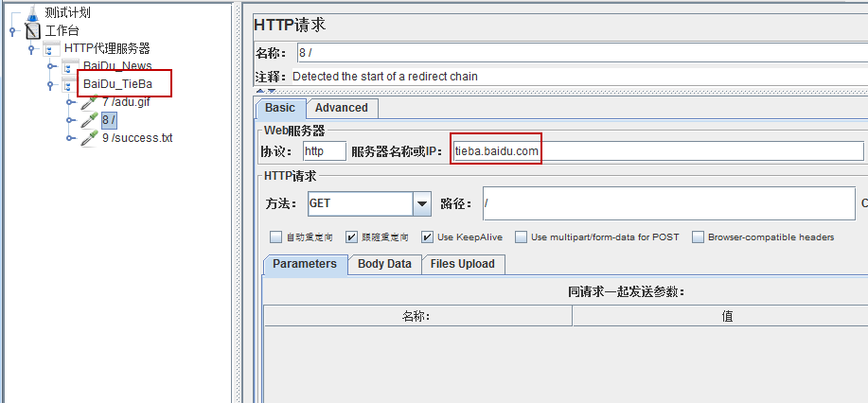This screenshot has width=868, height=403.
Task: Expand the BaiDu_News tree node
Action: tap(51, 67)
